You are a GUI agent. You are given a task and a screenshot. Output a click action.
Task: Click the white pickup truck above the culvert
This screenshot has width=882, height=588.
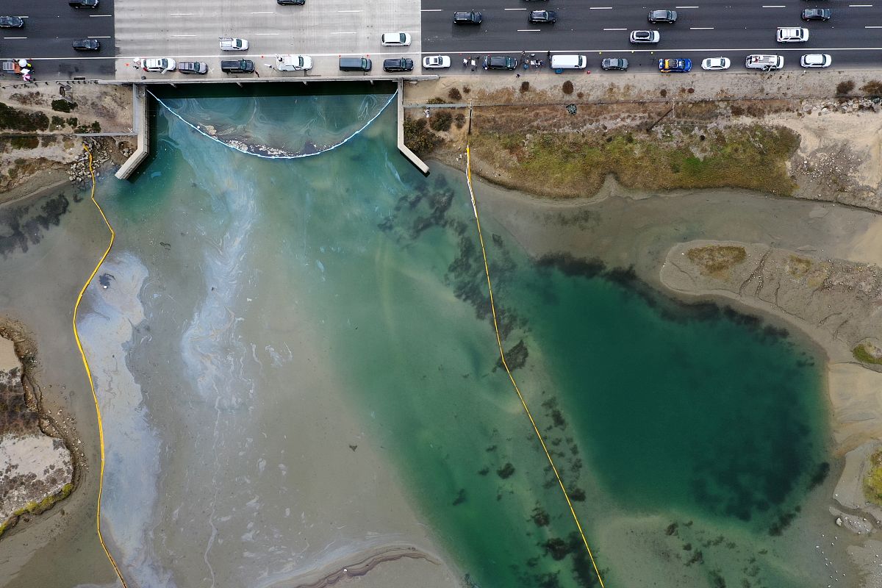click(x=294, y=63)
